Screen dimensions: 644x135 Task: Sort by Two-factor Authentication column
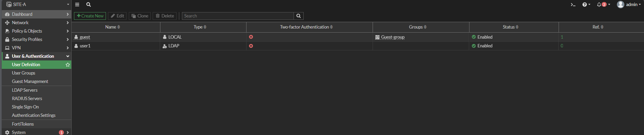click(306, 27)
